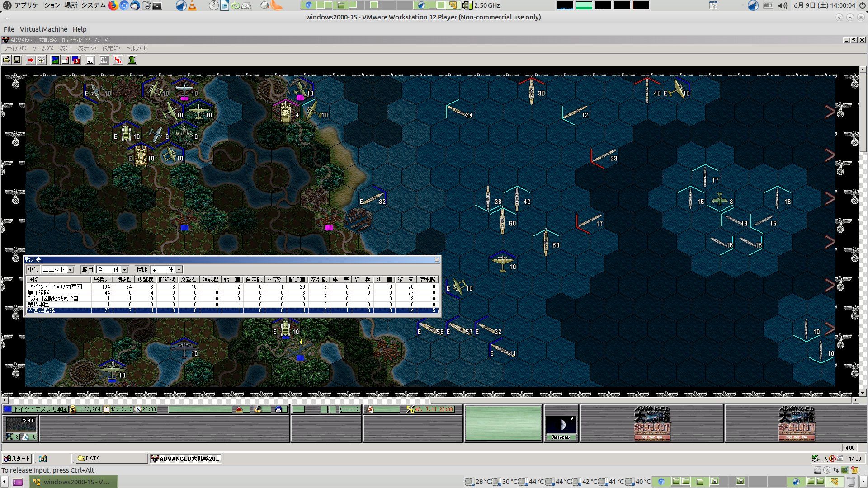Click the ALL toolbar icon
The width and height of the screenshot is (868, 488).
click(x=104, y=60)
